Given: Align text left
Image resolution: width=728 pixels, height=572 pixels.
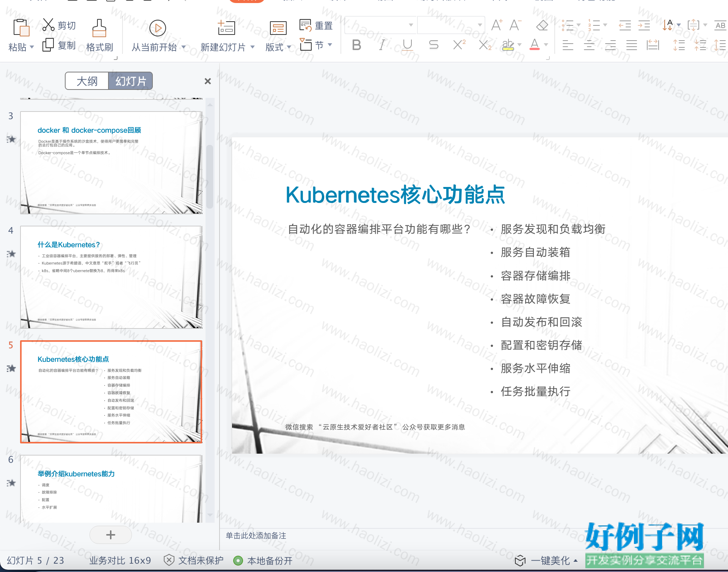Looking at the screenshot, I should [568, 46].
